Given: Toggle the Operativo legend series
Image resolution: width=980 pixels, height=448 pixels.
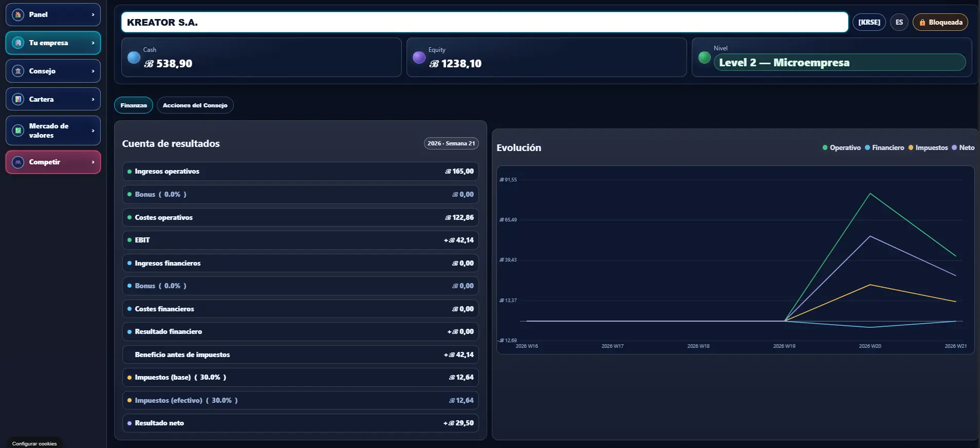Looking at the screenshot, I should pos(841,148).
